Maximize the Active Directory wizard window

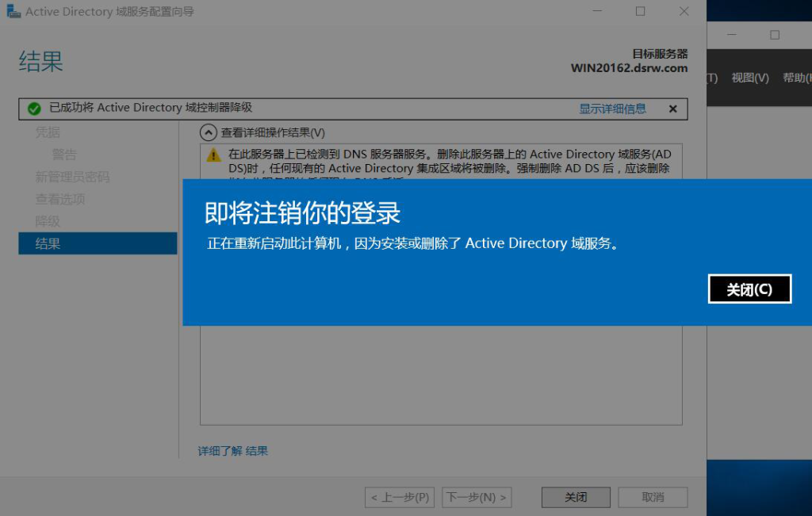point(641,11)
